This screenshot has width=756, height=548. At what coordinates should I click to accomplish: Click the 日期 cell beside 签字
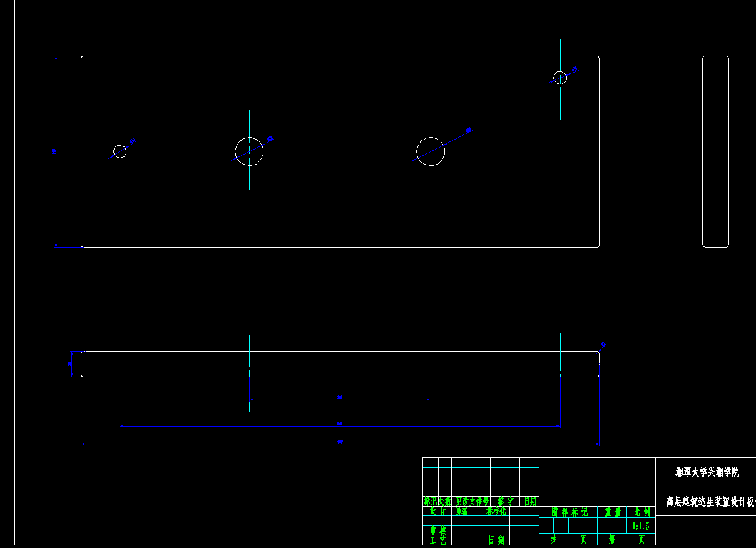coord(530,501)
